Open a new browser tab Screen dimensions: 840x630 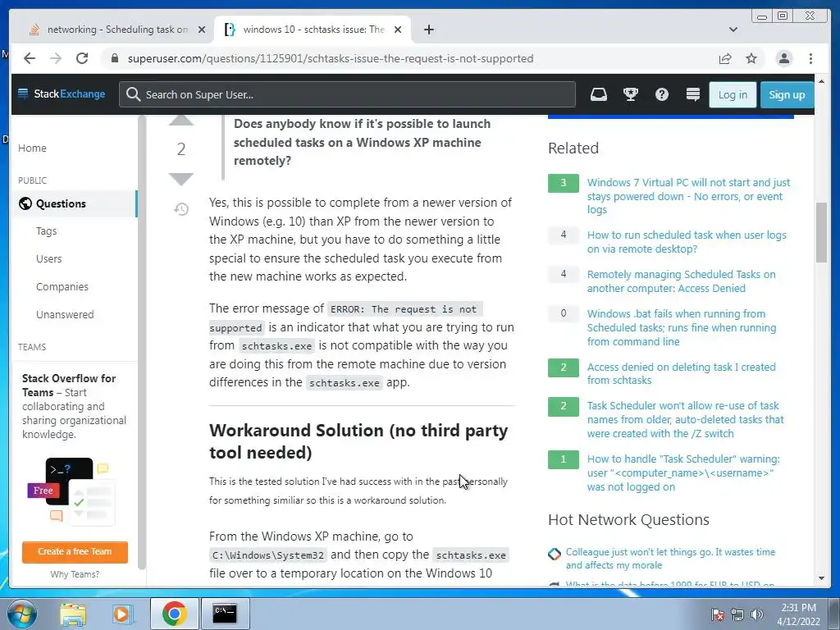[x=428, y=30]
